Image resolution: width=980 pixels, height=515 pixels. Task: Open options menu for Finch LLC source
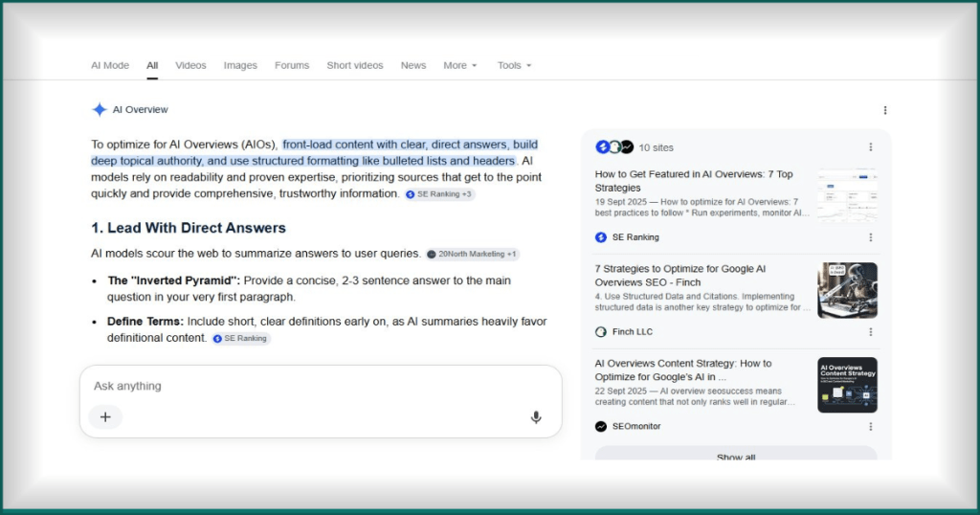pyautogui.click(x=871, y=332)
